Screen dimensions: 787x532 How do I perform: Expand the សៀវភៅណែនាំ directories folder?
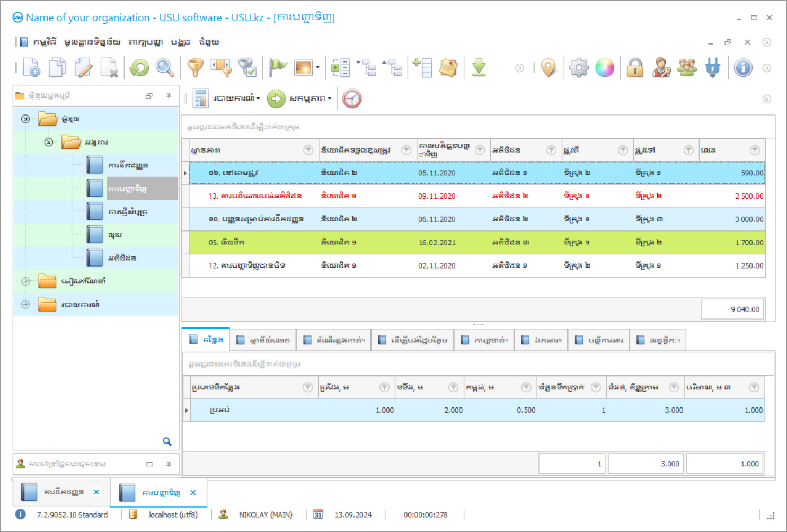[25, 281]
